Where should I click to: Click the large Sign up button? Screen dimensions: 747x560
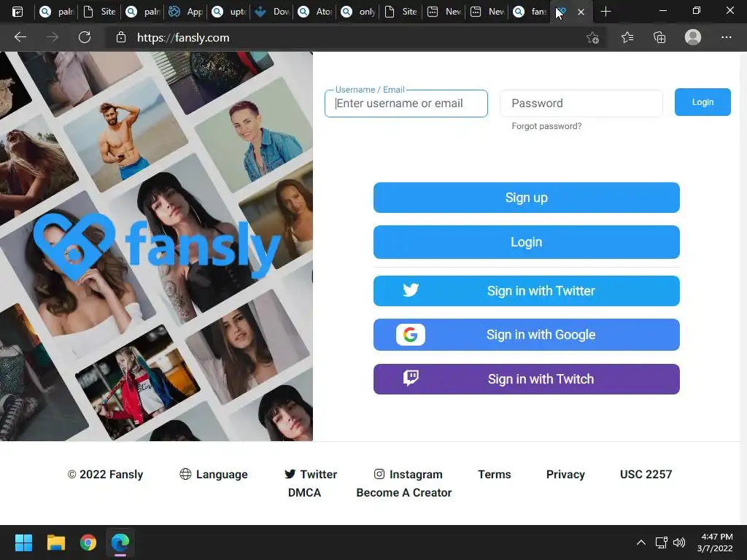click(x=527, y=198)
